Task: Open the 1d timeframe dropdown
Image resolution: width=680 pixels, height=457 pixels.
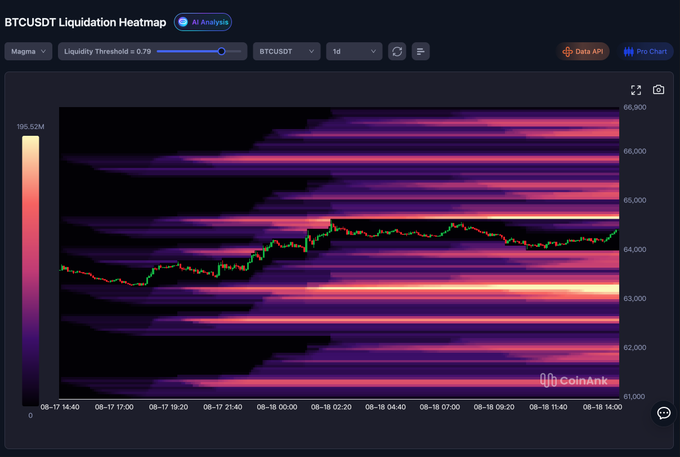Action: click(x=354, y=51)
